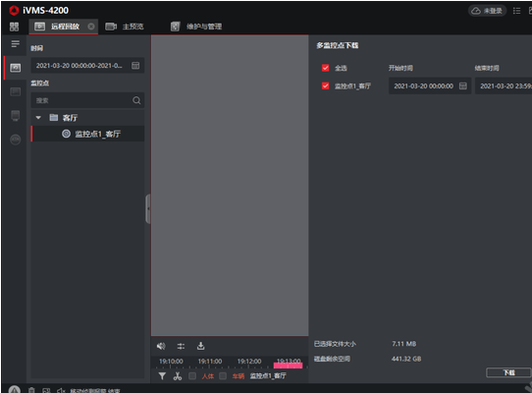Select the 客厅 folder row

tap(87, 118)
